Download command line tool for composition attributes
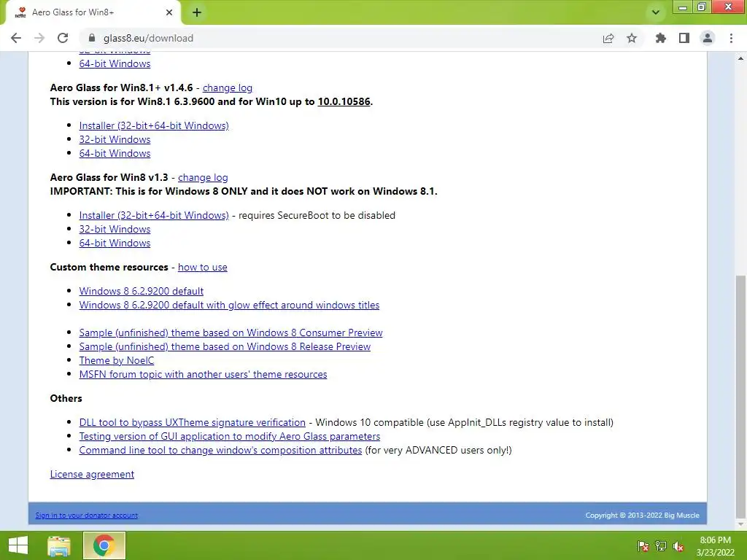The width and height of the screenshot is (747, 560). pyautogui.click(x=220, y=450)
